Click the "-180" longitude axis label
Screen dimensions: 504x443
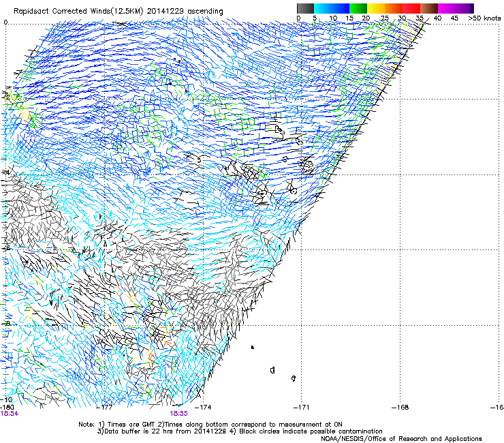click(7, 408)
